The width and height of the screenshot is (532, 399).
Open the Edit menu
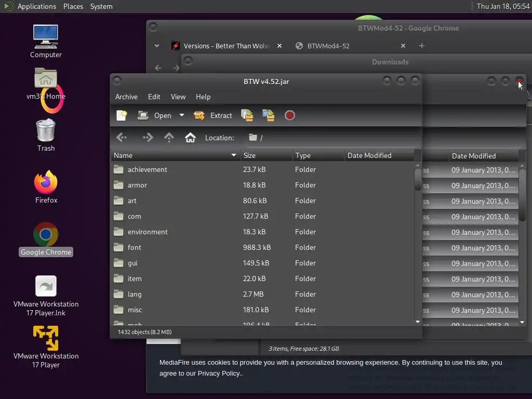(154, 97)
